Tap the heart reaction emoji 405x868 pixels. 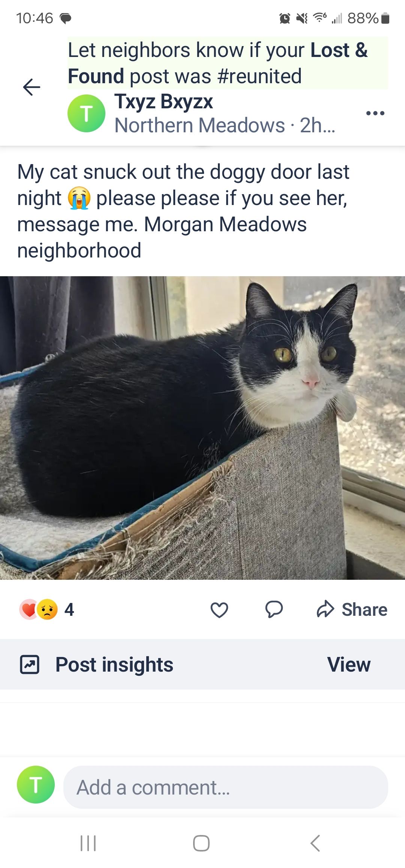(28, 609)
